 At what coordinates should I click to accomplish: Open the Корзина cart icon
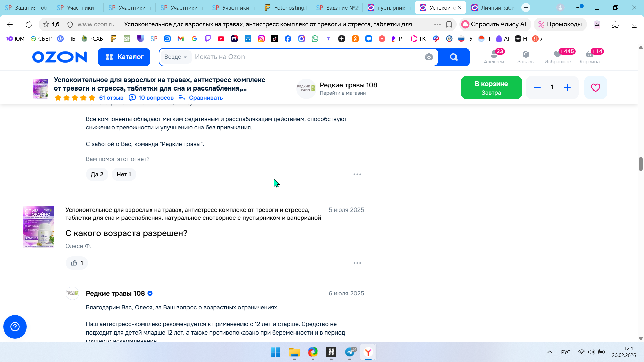(x=589, y=57)
